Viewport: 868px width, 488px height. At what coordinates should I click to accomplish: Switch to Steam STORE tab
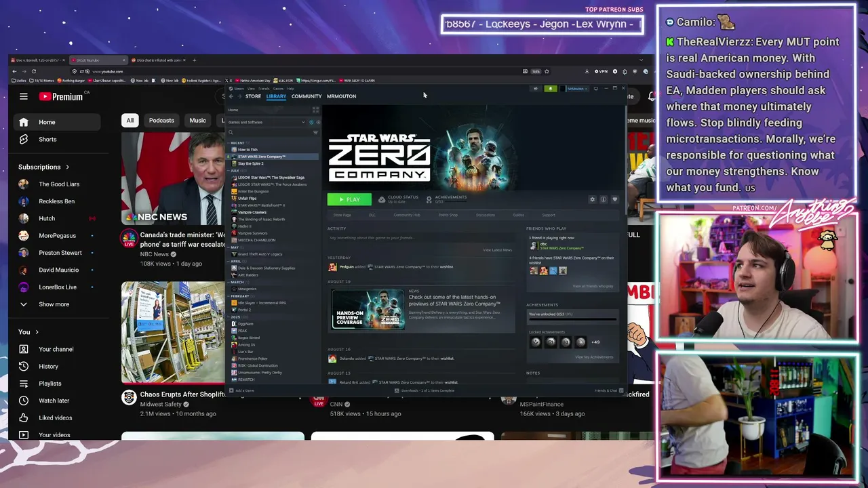253,96
